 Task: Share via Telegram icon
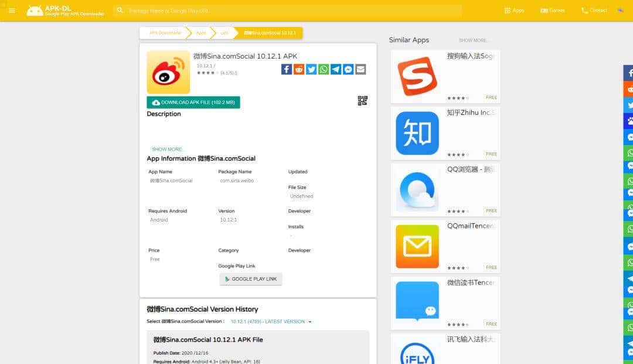[x=335, y=69]
